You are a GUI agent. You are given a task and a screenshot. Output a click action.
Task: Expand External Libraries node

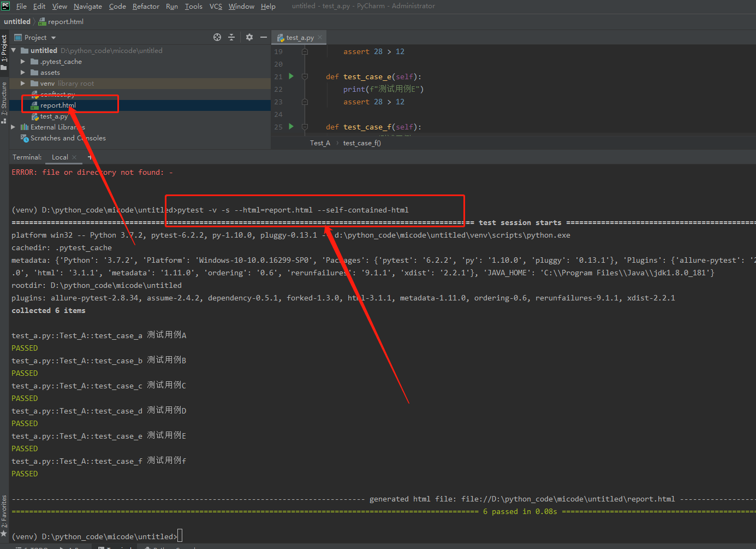tap(14, 127)
